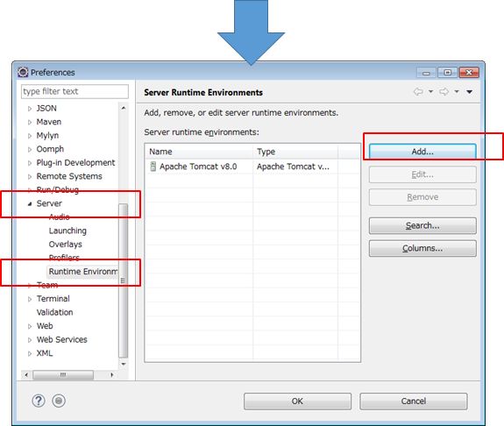This screenshot has width=504, height=426.
Task: Focus the type filter text field
Action: pos(75,91)
